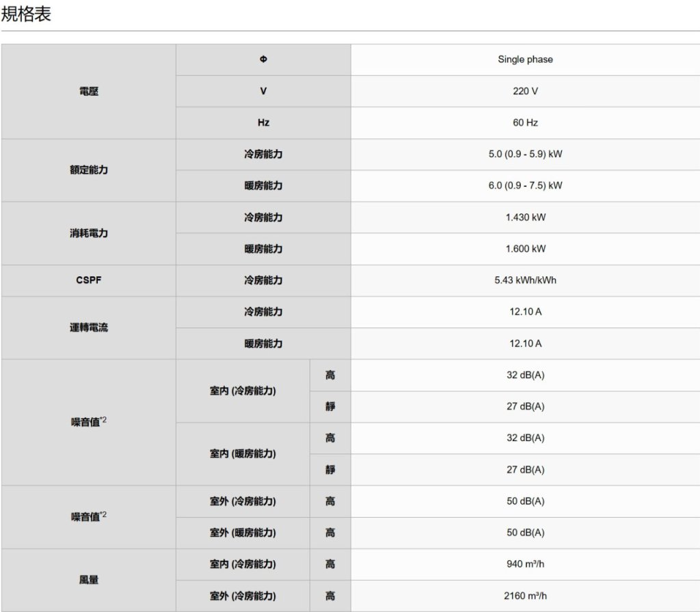700x612 pixels.
Task: Click the 6.0 (0.9 - 7.5) kW value
Action: click(x=525, y=185)
